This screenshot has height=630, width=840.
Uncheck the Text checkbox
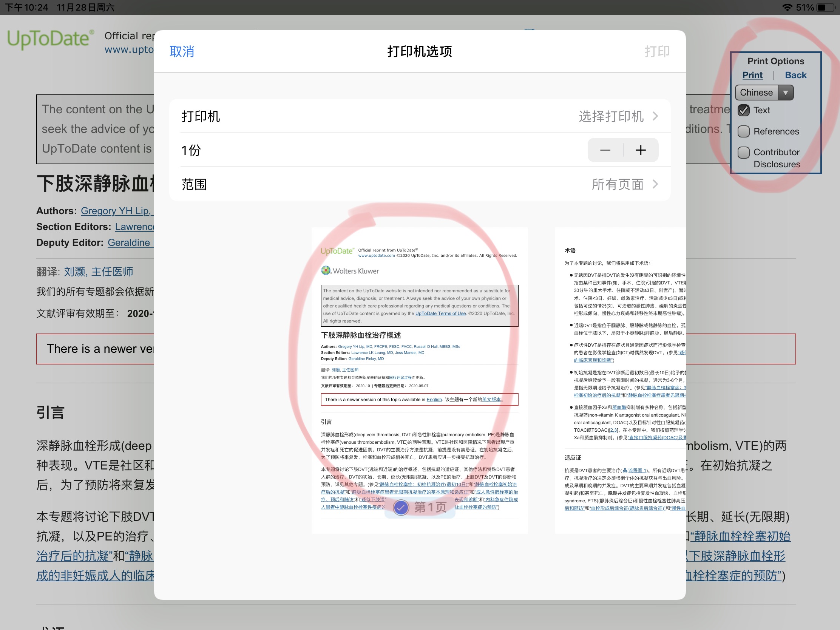pyautogui.click(x=744, y=110)
